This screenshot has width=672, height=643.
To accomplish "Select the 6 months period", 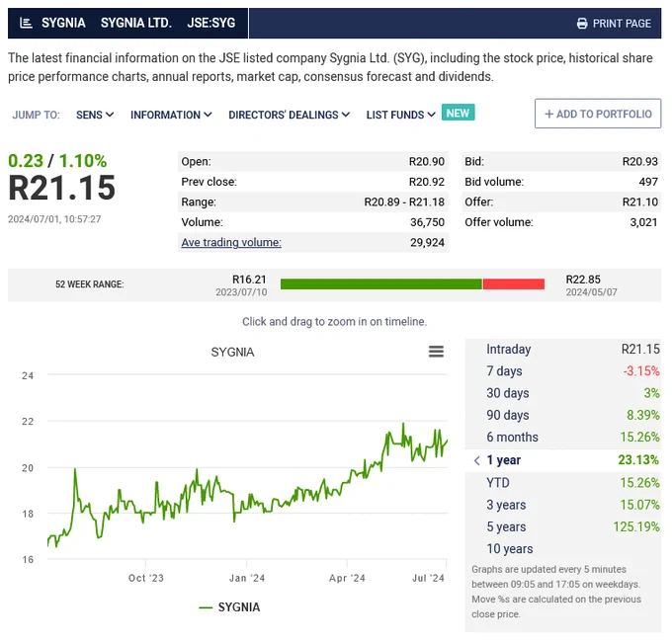I will click(x=562, y=437).
